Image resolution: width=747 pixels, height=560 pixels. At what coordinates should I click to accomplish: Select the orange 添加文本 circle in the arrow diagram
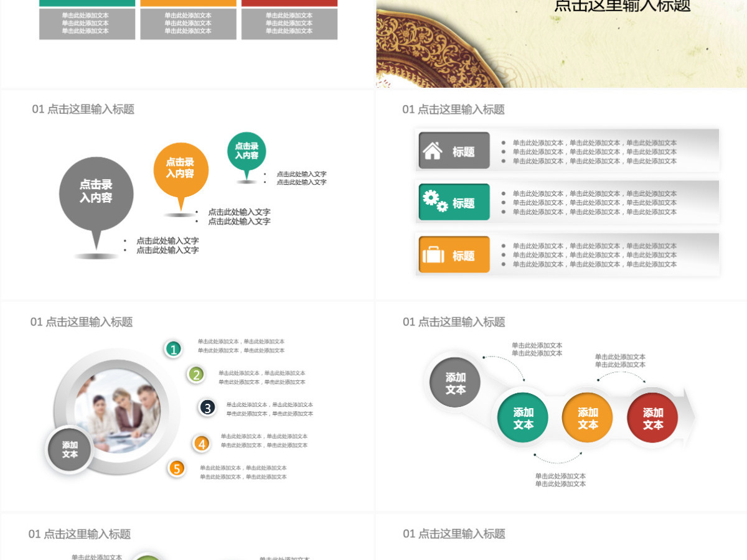[x=588, y=418]
